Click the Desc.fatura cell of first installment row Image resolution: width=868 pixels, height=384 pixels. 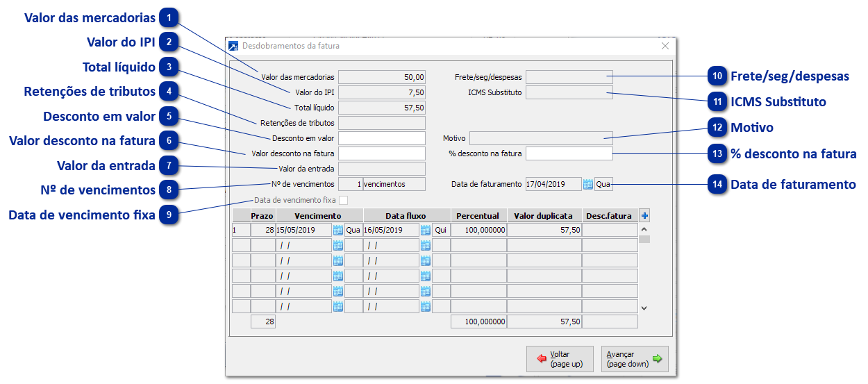(609, 230)
